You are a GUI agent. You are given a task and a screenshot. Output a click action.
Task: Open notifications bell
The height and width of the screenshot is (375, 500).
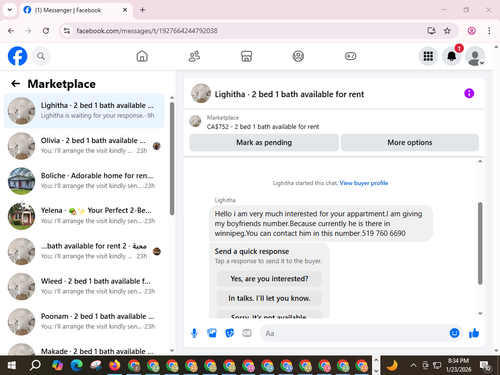pyautogui.click(x=452, y=56)
